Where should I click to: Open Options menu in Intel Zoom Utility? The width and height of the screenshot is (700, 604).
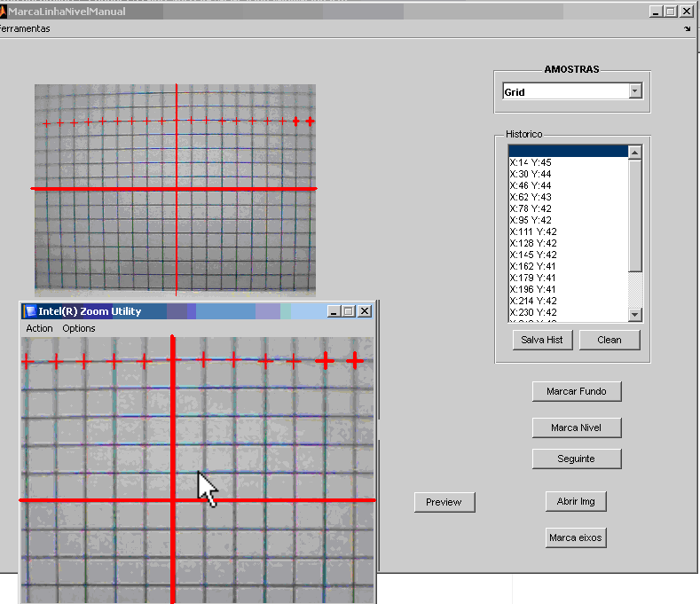click(x=79, y=328)
